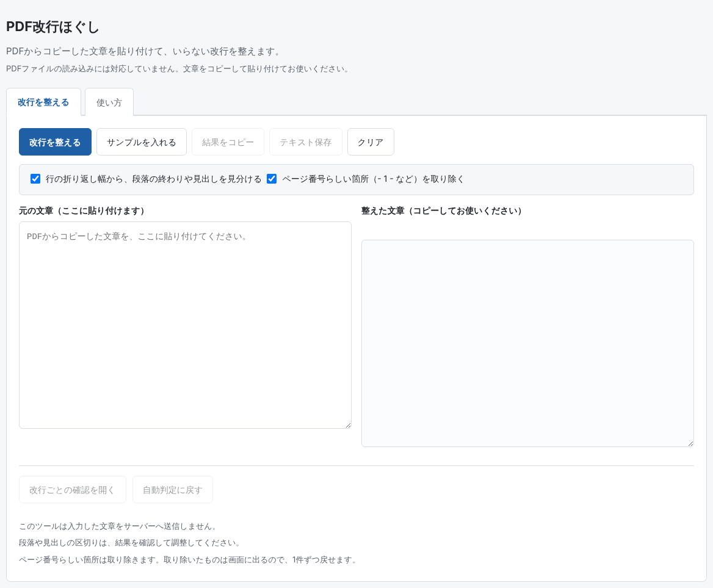Viewport: 713px width, 588px height.
Task: Grab the resize handle of 元の文章 textarea
Action: [349, 425]
